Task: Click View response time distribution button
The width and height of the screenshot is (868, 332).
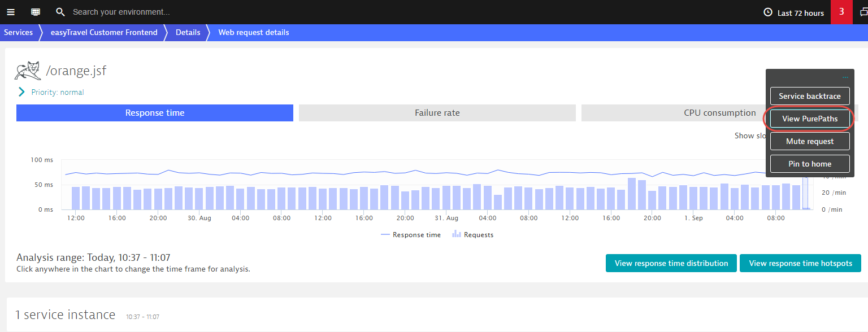Action: (671, 263)
